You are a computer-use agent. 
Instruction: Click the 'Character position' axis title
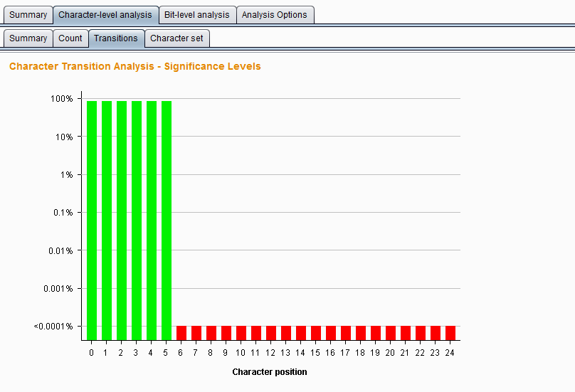(x=270, y=371)
